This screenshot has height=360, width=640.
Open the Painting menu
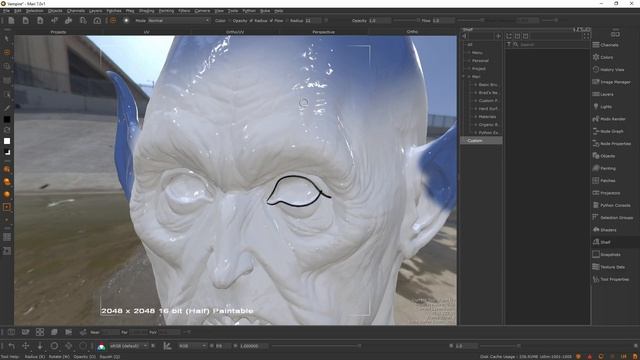pyautogui.click(x=166, y=11)
